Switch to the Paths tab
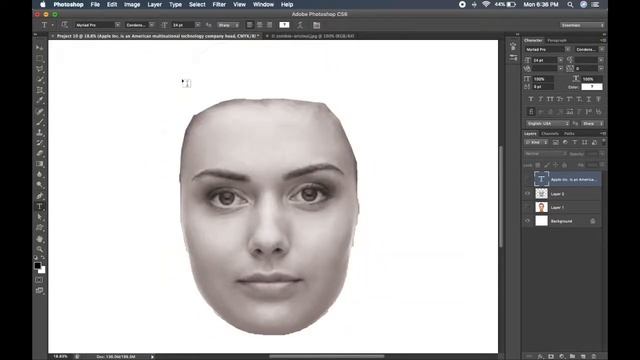This screenshot has width=640, height=360. click(569, 133)
